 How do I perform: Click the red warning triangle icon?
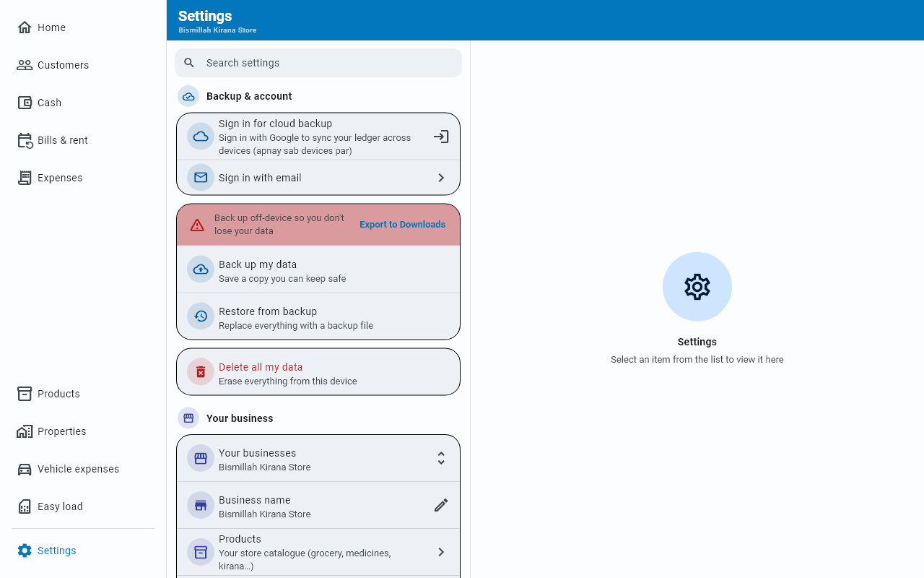(x=197, y=225)
